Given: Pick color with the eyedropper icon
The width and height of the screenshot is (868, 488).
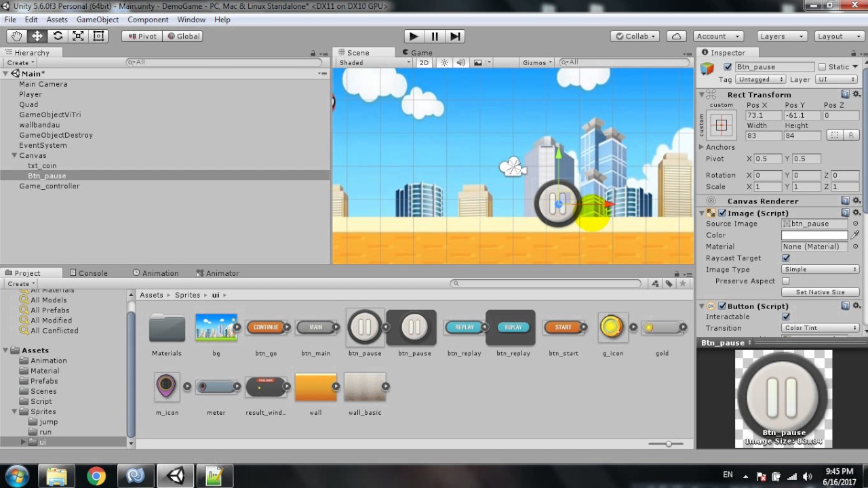Looking at the screenshot, I should [856, 235].
